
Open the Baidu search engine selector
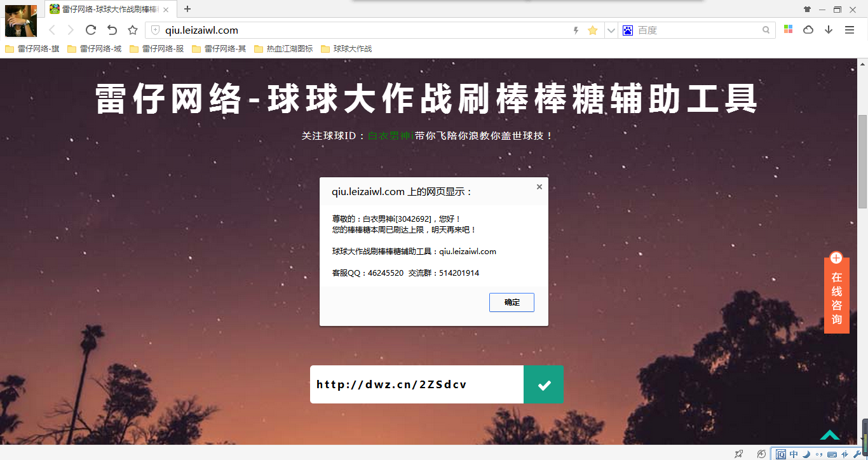point(628,30)
